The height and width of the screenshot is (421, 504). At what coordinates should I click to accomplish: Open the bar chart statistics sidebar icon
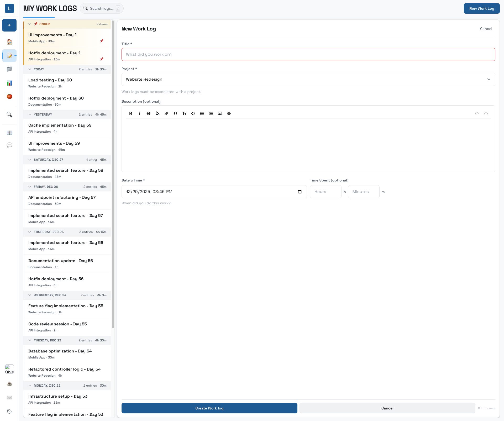point(9,83)
